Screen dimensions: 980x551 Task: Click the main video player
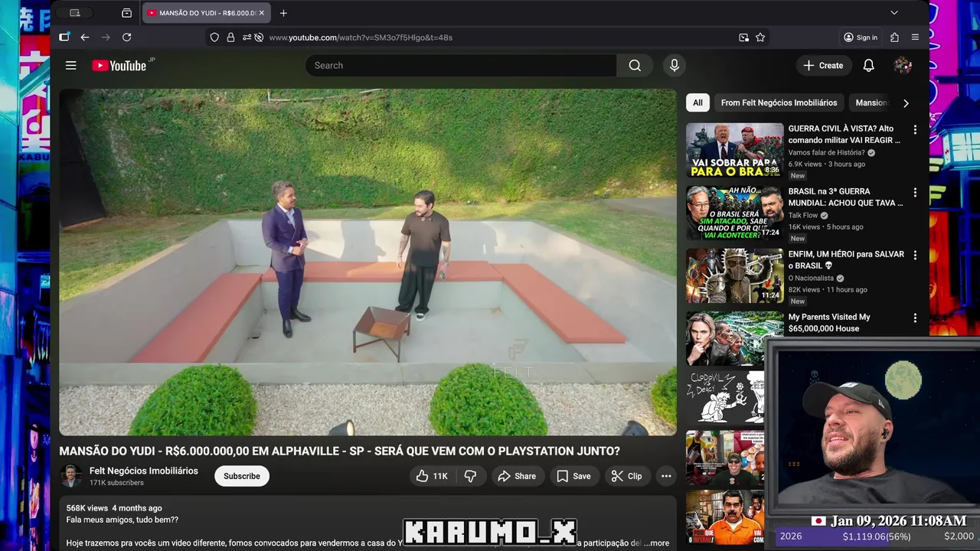pyautogui.click(x=368, y=262)
